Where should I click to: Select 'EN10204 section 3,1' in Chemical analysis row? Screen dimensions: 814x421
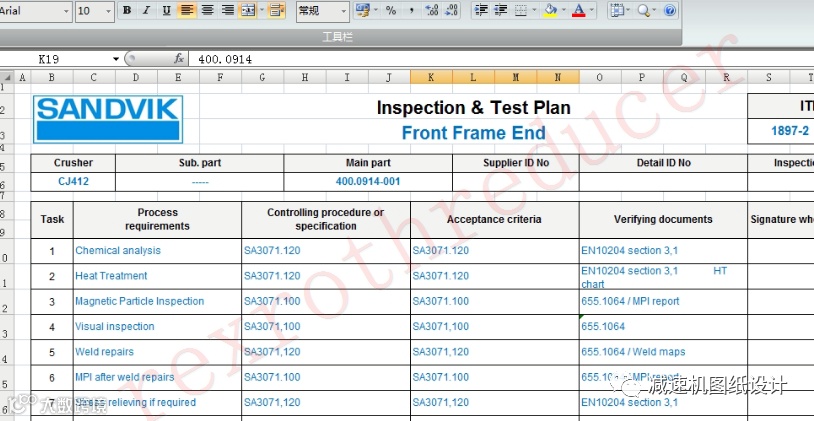tap(663, 251)
